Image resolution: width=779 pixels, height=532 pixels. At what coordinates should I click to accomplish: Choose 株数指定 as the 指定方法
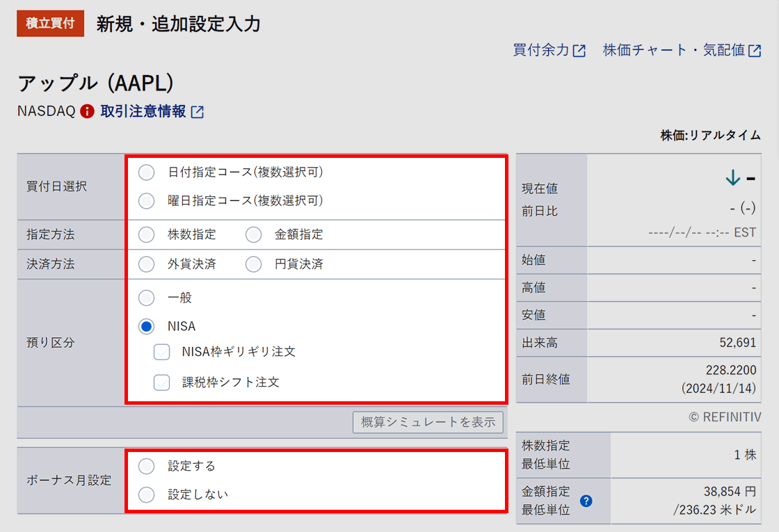click(x=146, y=234)
